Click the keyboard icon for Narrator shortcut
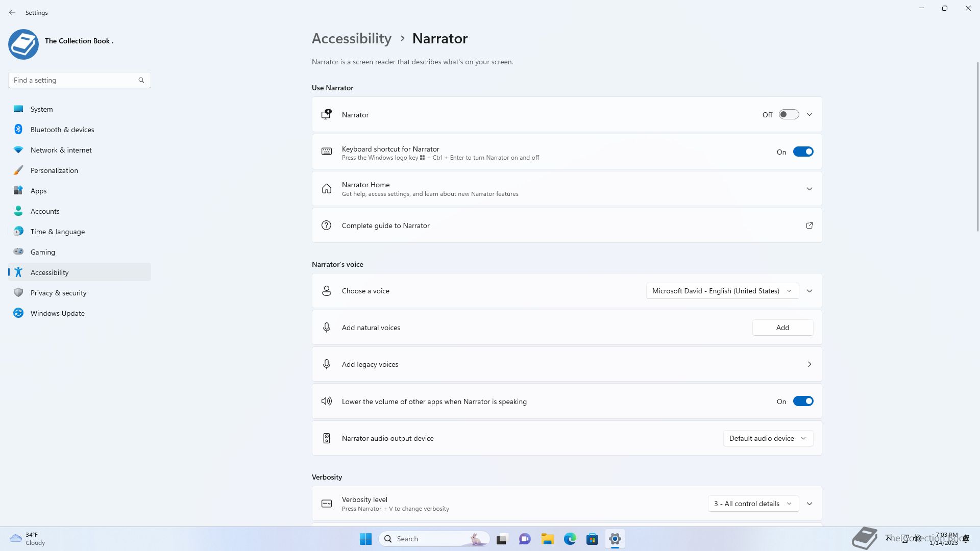Image resolution: width=980 pixels, height=551 pixels. coord(327,152)
